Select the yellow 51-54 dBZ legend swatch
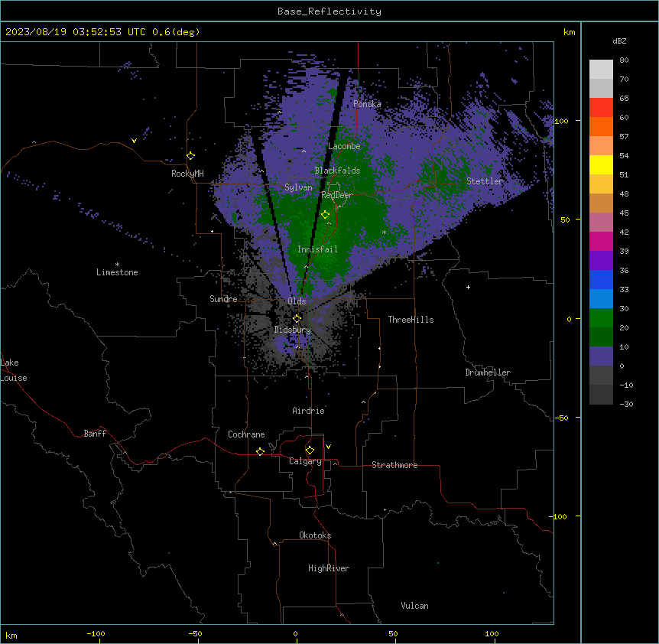The height and width of the screenshot is (644, 659). [601, 164]
